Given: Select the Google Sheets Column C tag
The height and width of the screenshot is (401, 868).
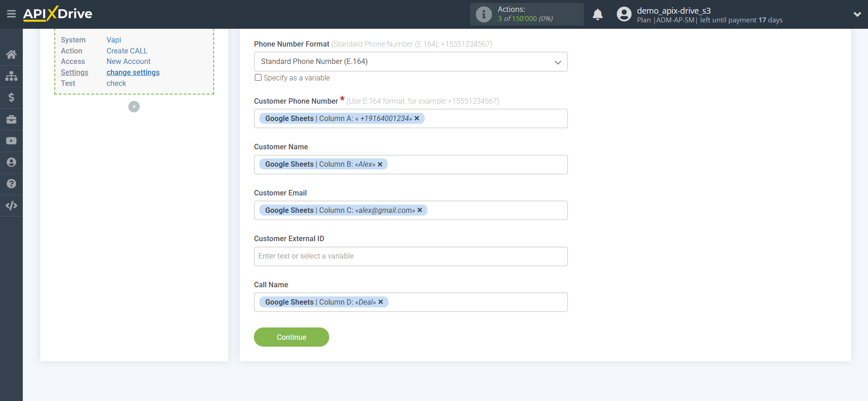Looking at the screenshot, I should pos(343,210).
